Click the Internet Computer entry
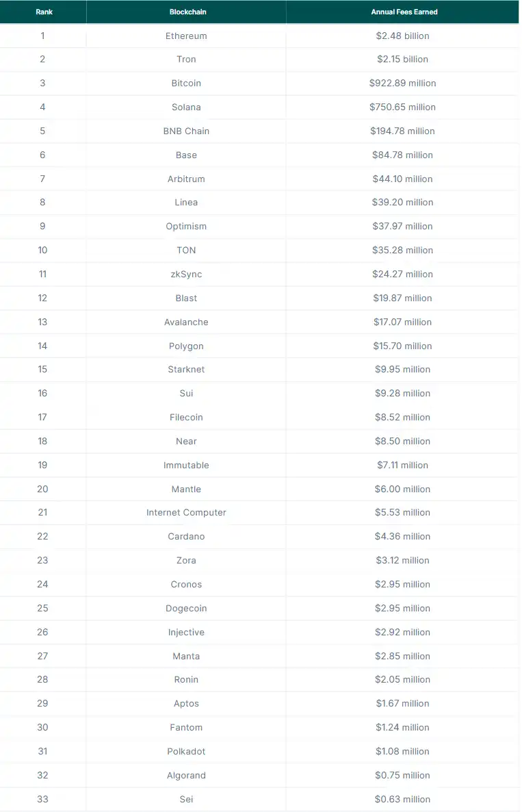The width and height of the screenshot is (522, 812). [x=186, y=513]
